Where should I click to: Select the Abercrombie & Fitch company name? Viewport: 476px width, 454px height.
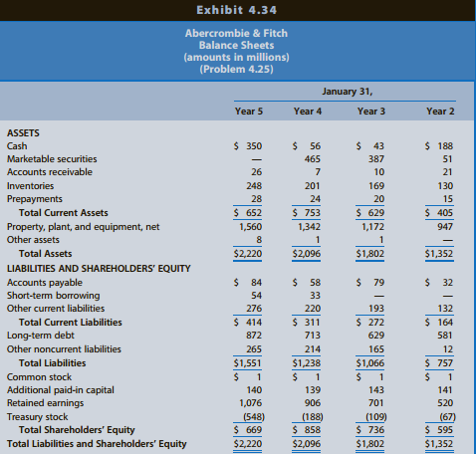coord(236,33)
